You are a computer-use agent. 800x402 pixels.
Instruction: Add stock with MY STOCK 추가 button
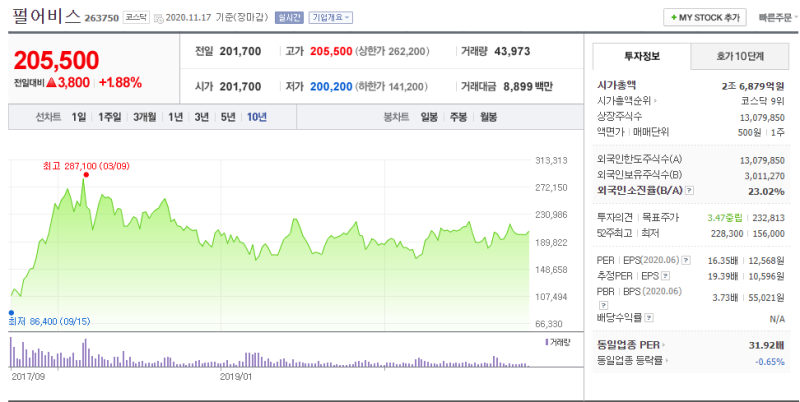[705, 17]
